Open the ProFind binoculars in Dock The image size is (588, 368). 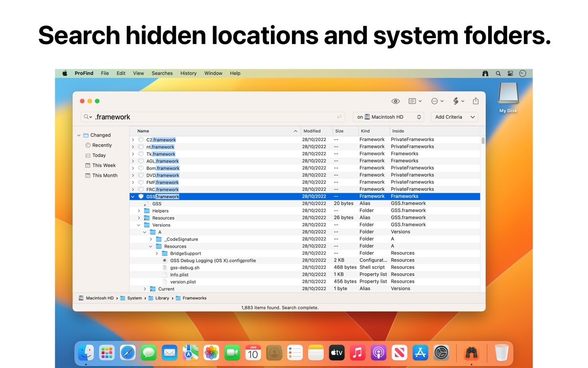(x=471, y=352)
